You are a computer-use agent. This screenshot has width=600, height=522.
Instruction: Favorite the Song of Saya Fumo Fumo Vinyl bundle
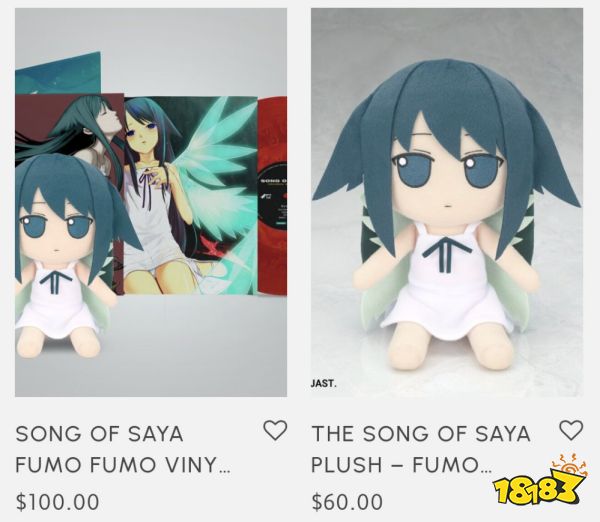tap(275, 430)
